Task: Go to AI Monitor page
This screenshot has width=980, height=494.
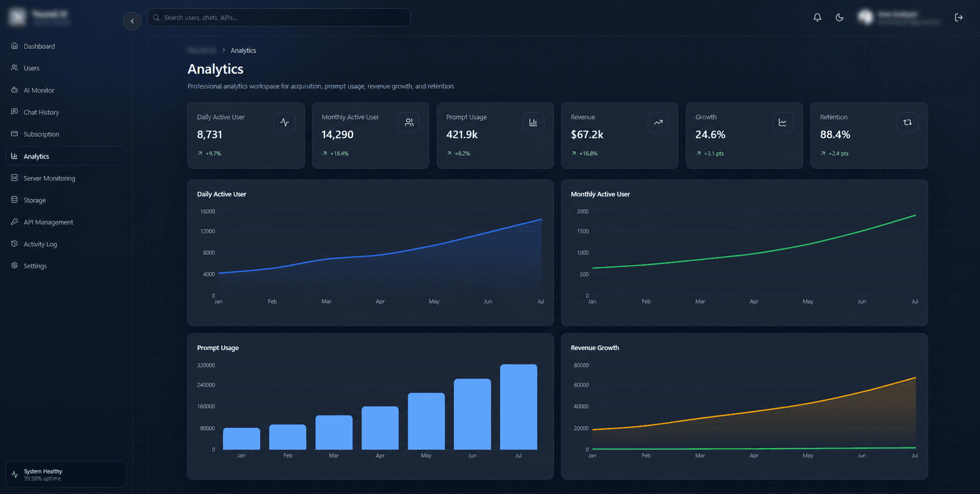Action: [x=65, y=90]
